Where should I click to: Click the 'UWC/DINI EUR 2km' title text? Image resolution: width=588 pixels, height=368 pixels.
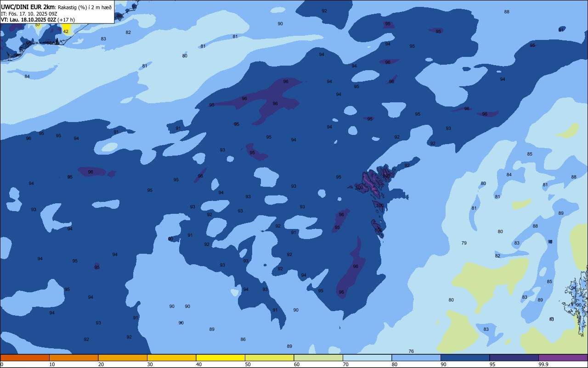[x=28, y=7]
